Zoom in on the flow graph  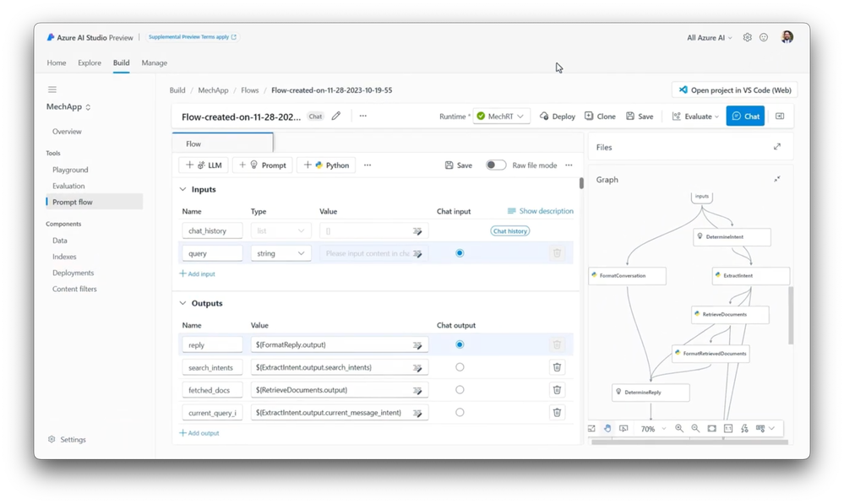[679, 428]
